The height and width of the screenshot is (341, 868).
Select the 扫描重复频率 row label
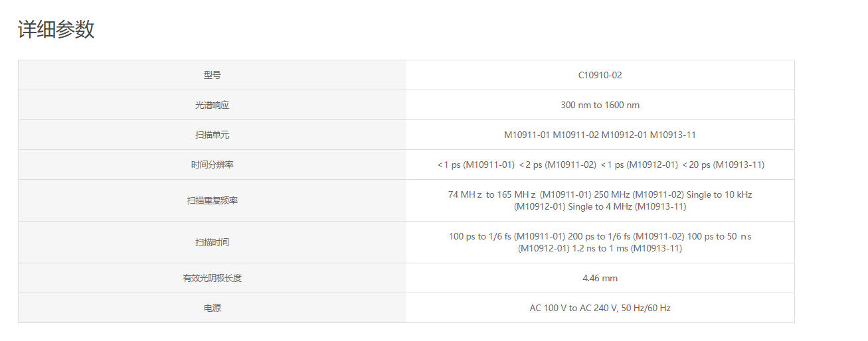click(x=212, y=200)
